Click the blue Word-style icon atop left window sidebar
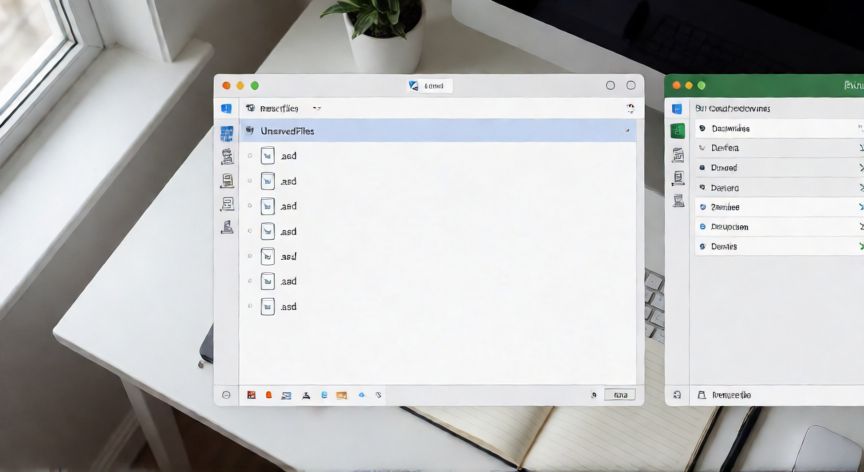This screenshot has width=864, height=472. tap(226, 108)
